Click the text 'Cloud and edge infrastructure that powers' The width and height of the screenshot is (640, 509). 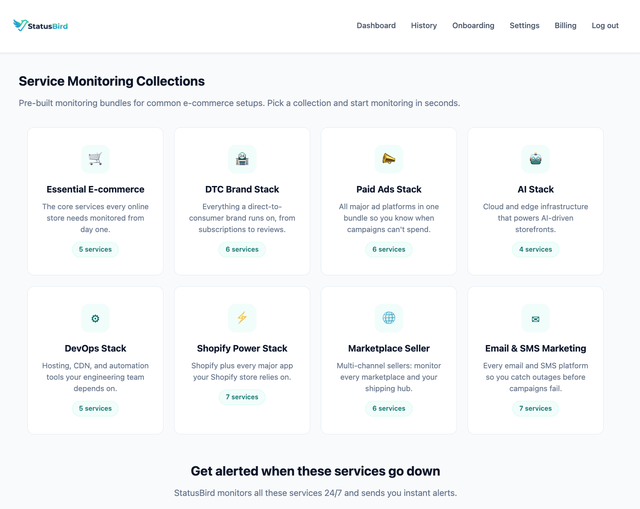536,218
